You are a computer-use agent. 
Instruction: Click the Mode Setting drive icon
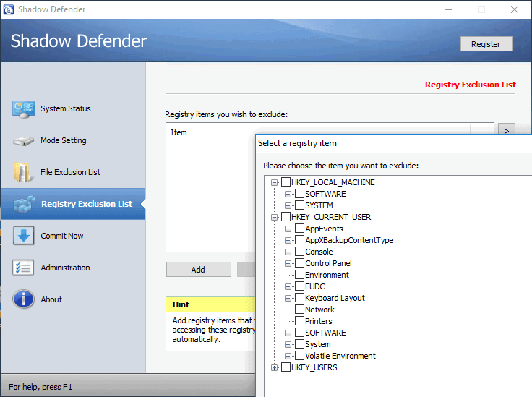pos(23,141)
